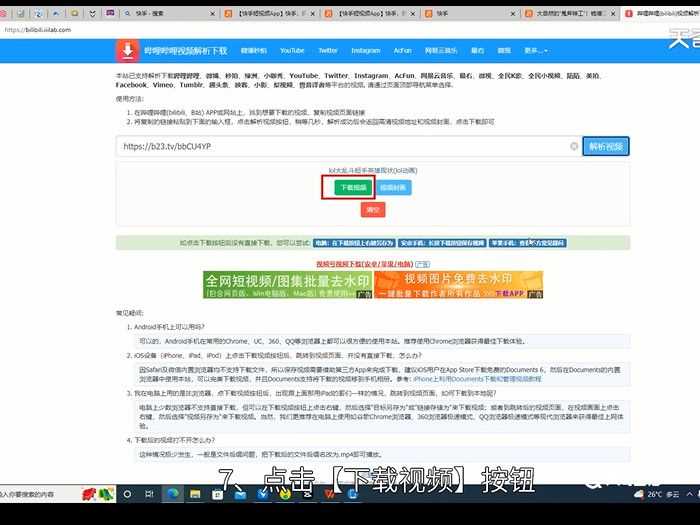Open the 哔哩哔哩视频解析下载 site title link
The height and width of the screenshot is (525, 700).
click(x=186, y=50)
